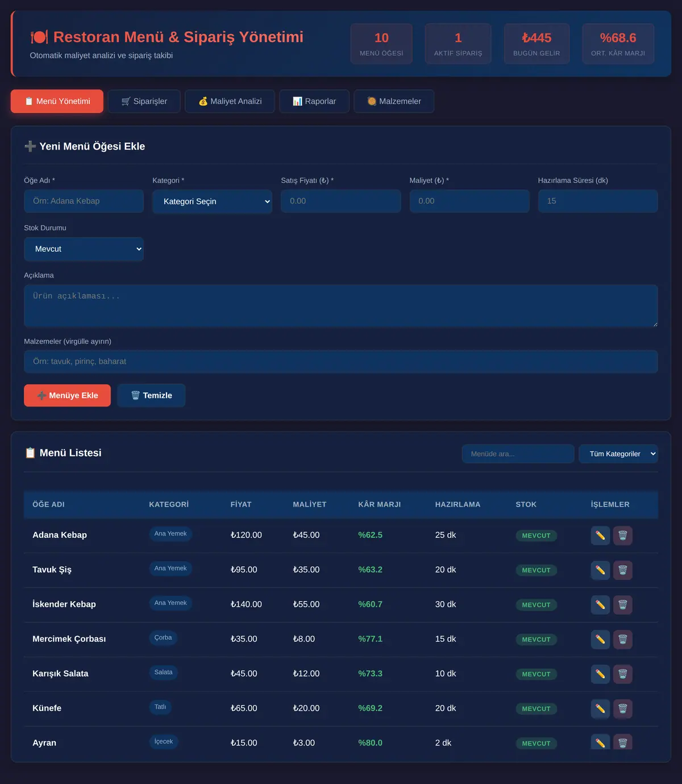Image resolution: width=682 pixels, height=784 pixels.
Task: Click the edit pencil for Künefe
Action: tap(600, 709)
